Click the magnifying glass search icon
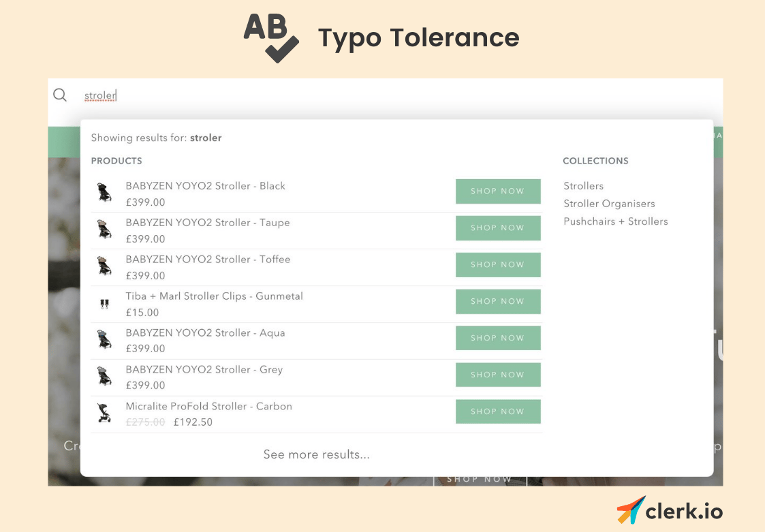 click(60, 95)
